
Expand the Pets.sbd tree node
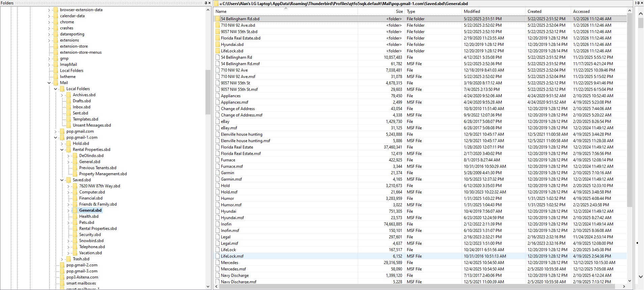68,223
